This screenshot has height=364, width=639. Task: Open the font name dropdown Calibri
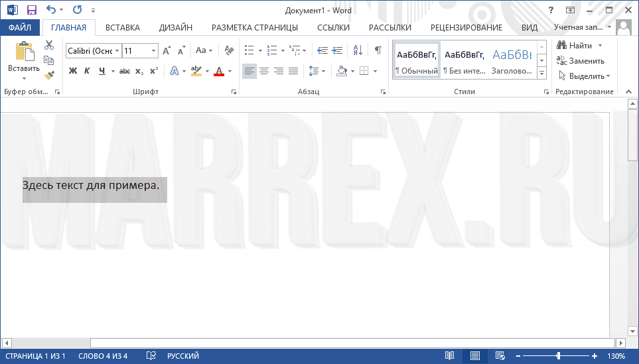pyautogui.click(x=117, y=51)
